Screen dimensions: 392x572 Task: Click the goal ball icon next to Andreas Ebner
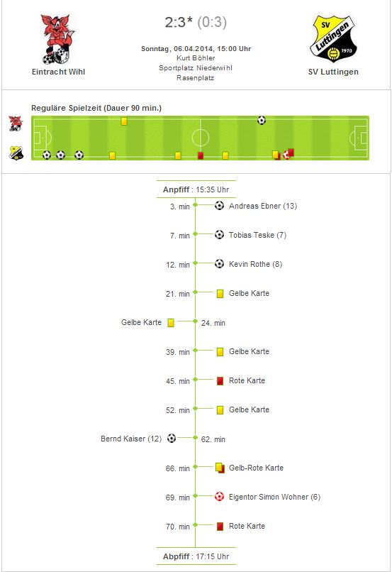[x=219, y=206]
